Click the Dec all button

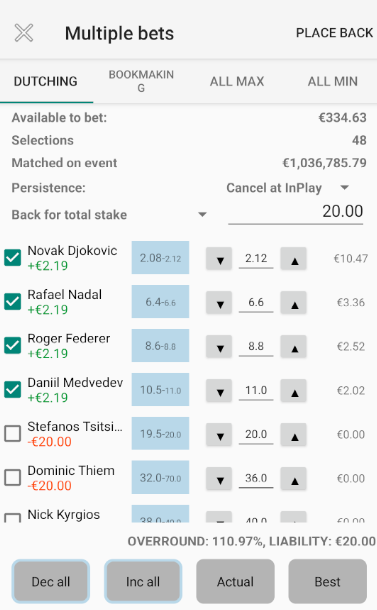pos(51,582)
